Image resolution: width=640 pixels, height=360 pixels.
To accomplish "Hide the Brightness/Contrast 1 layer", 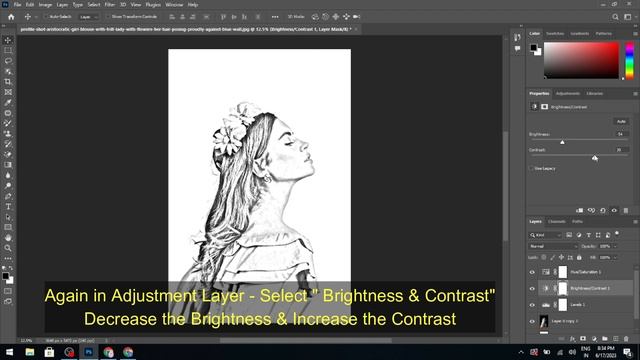I will pos(532,289).
